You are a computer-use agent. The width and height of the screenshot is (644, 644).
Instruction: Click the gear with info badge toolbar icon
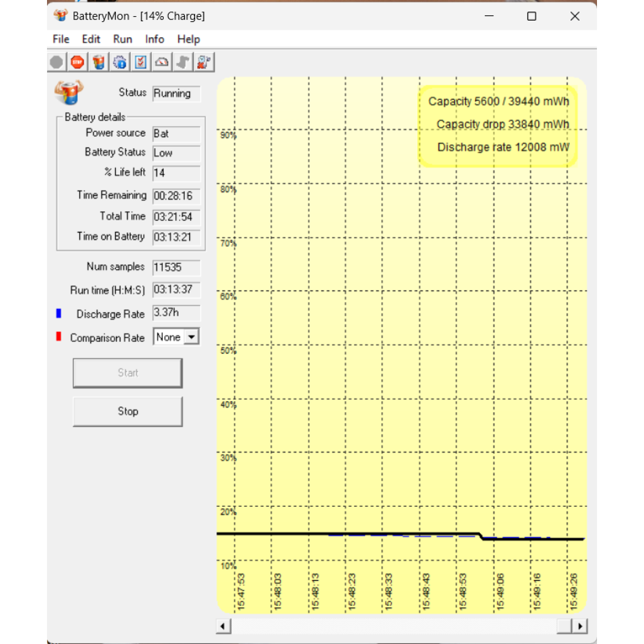click(x=120, y=62)
